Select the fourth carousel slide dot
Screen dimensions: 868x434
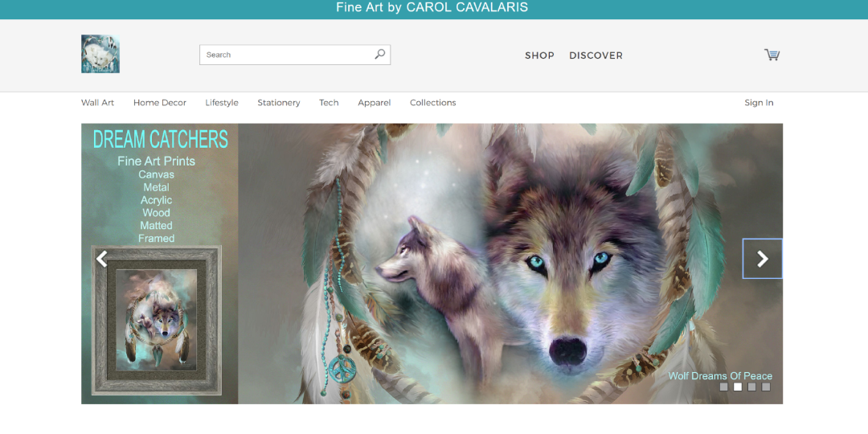coord(766,387)
